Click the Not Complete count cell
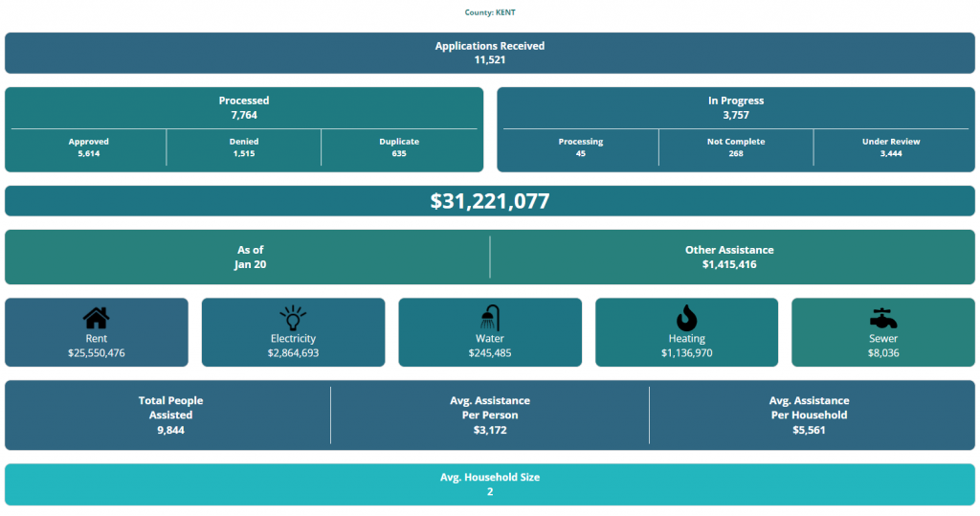The height and width of the screenshot is (516, 980). coord(735,147)
